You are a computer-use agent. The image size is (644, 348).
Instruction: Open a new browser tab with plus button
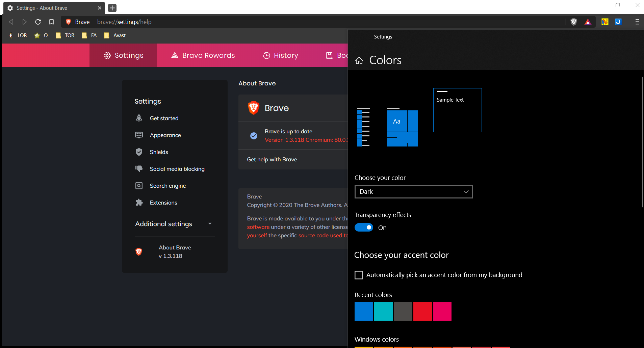coord(112,8)
